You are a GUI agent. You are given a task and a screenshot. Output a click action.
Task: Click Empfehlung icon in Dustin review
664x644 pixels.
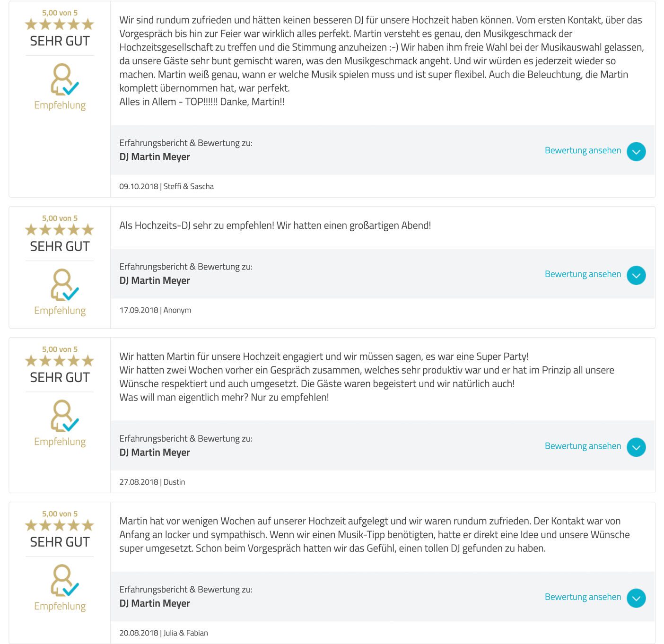click(x=64, y=416)
